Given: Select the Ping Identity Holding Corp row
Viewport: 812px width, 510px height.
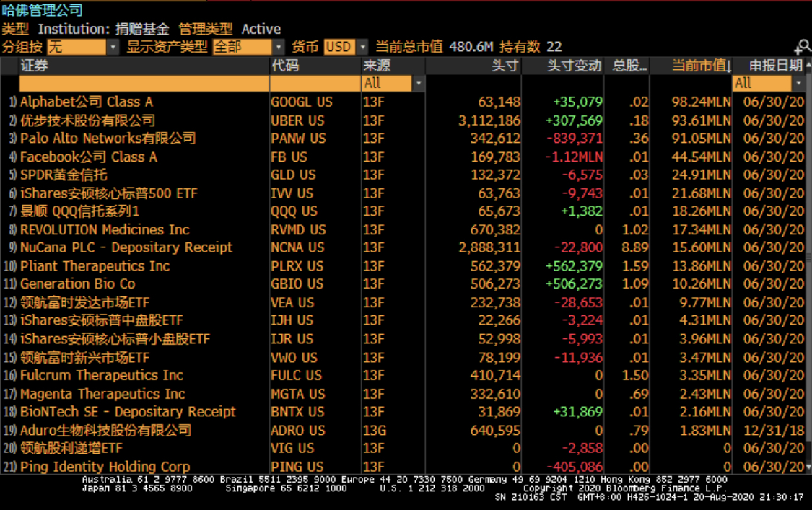Looking at the screenshot, I should coord(404,467).
